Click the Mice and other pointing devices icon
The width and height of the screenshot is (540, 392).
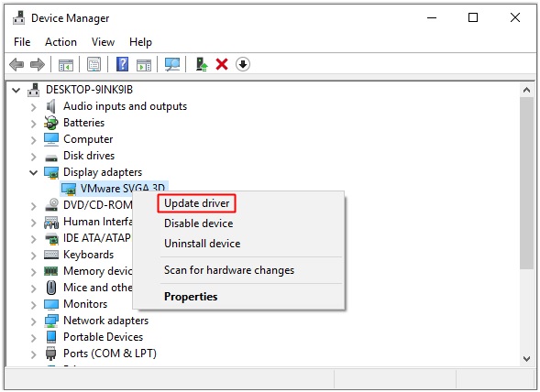point(51,288)
